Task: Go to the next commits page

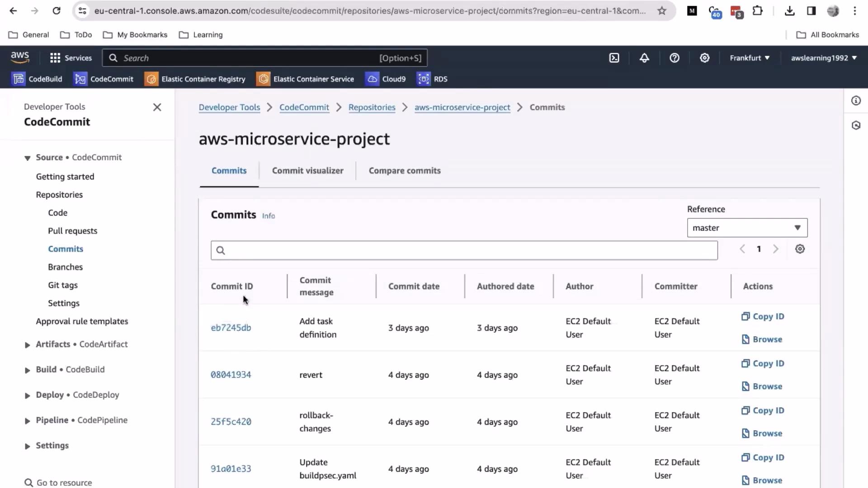Action: 776,249
